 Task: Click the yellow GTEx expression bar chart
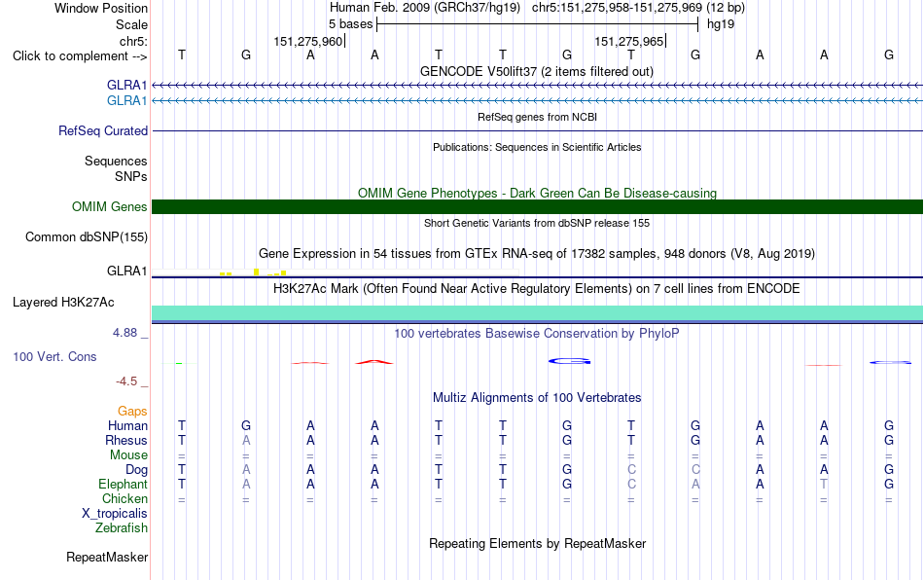(254, 272)
